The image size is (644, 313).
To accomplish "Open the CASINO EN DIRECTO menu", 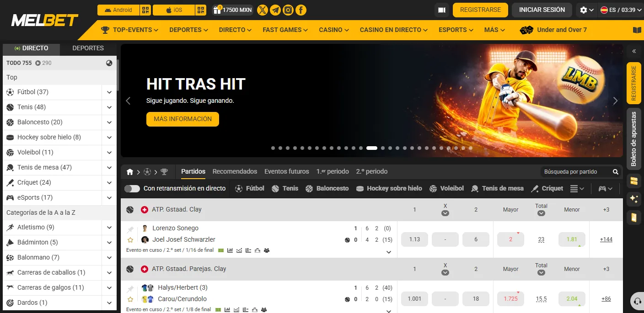I will click(x=394, y=30).
